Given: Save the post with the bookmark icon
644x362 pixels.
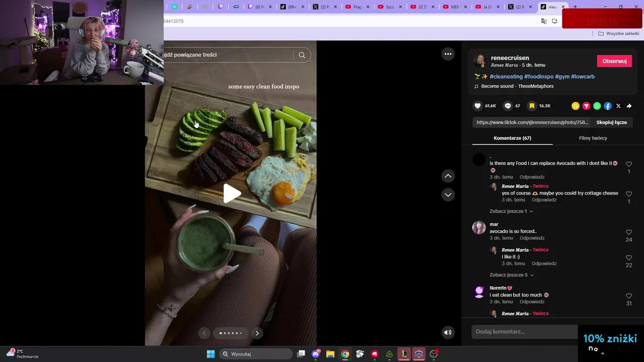Looking at the screenshot, I should [x=532, y=106].
